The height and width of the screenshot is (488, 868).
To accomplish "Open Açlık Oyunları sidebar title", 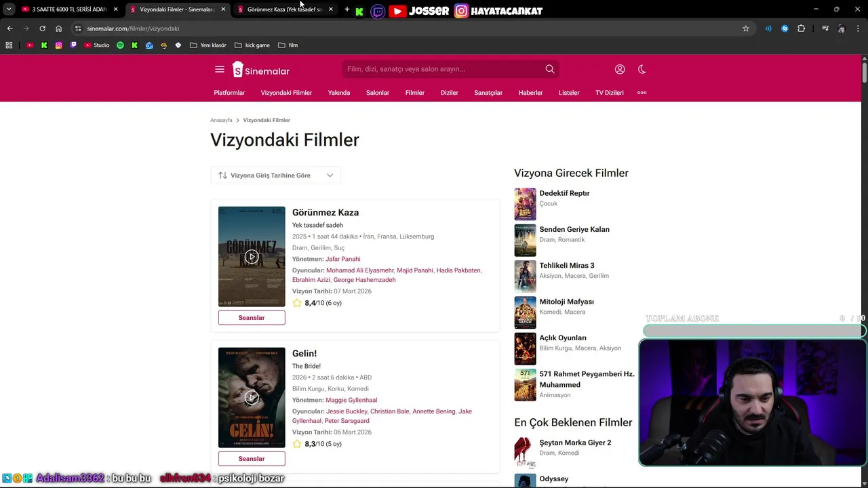I will click(563, 338).
